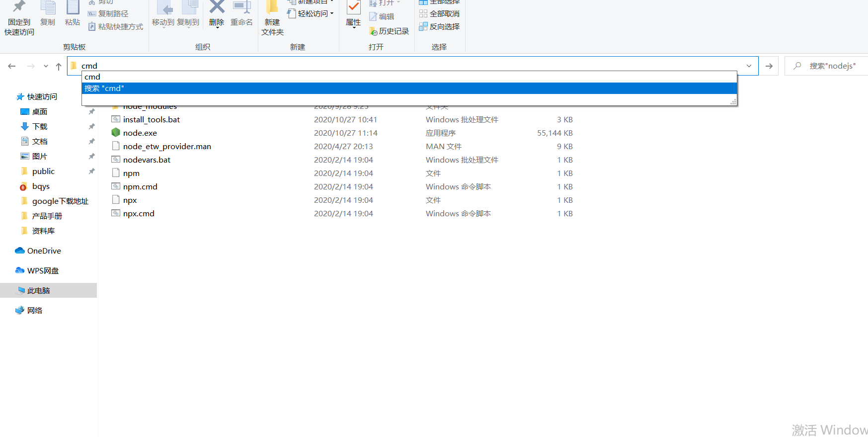Click the pin icon beside Downloads (下载)
The height and width of the screenshot is (437, 868).
(91, 127)
